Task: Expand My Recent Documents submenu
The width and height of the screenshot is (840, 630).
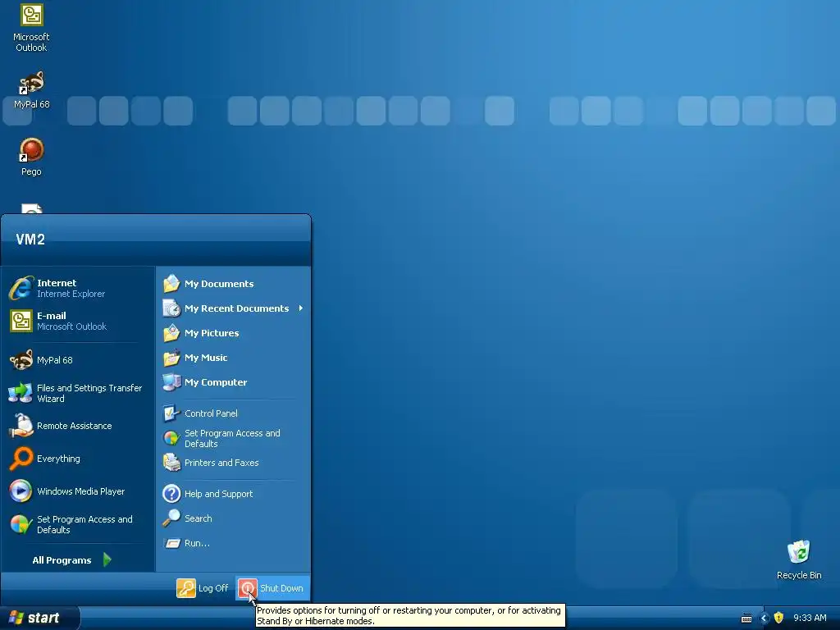Action: 233,308
